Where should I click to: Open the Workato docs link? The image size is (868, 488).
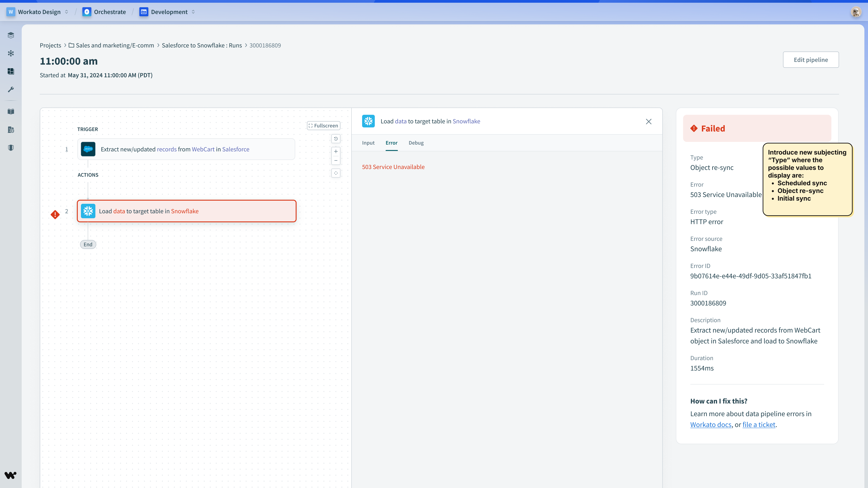coord(711,425)
